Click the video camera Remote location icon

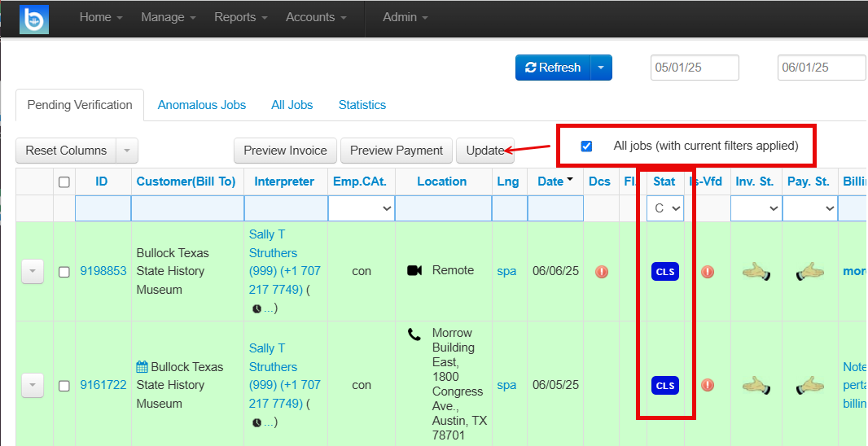(x=414, y=270)
